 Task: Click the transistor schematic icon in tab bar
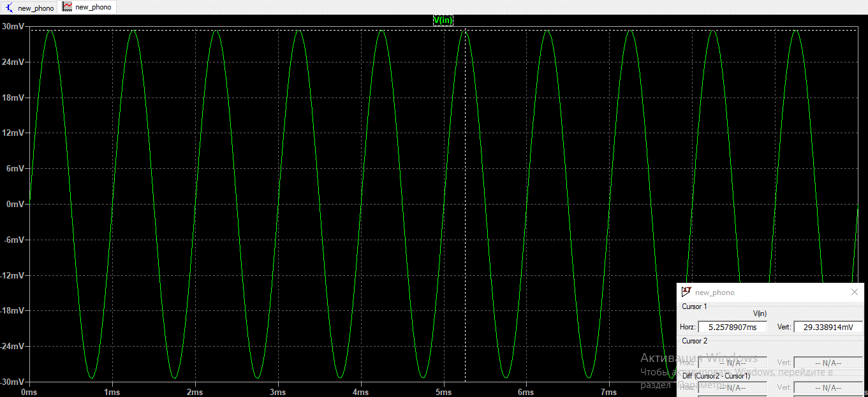[9, 8]
